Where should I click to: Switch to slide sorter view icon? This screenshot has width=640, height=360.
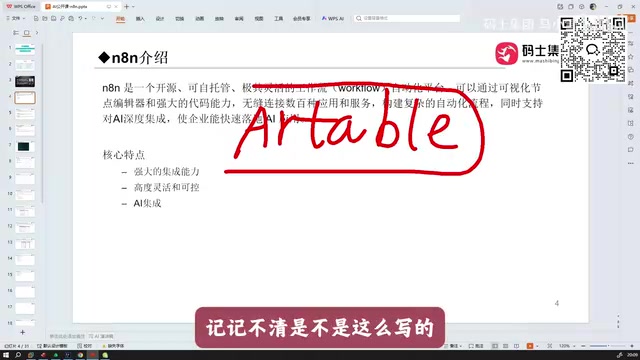tap(506, 346)
